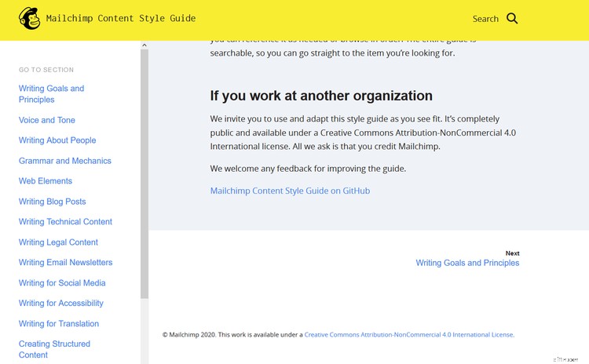Click the Search label in header
589x364 pixels.
click(x=485, y=19)
